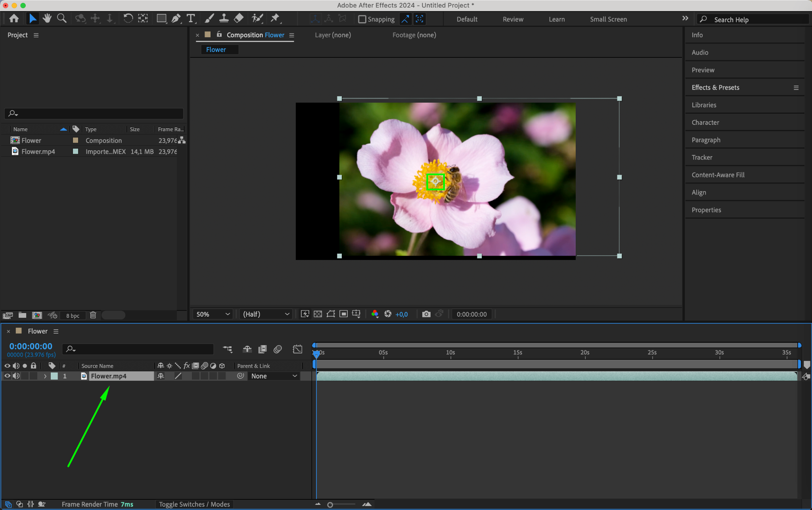This screenshot has width=812, height=510.
Task: Select the Rotation tool
Action: [128, 18]
